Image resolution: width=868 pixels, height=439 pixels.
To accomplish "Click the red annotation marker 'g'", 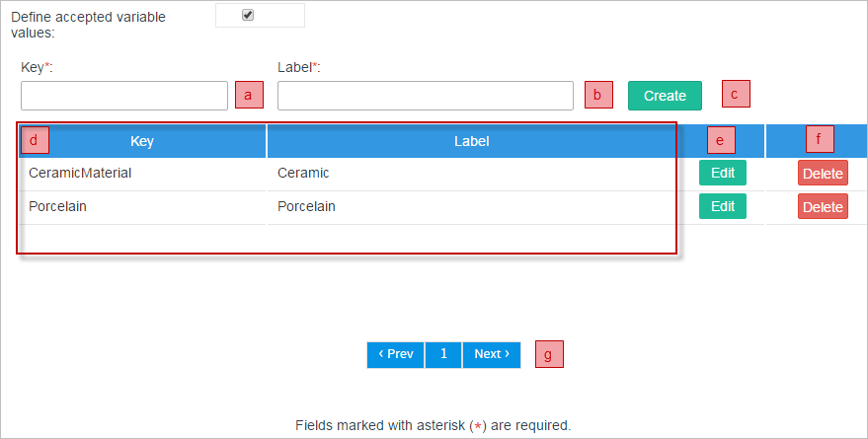I will (549, 354).
